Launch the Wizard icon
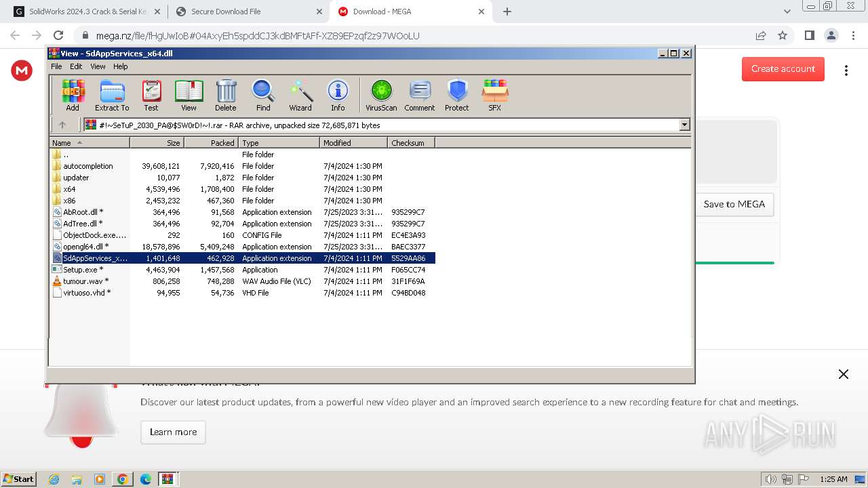Screen dimensions: 868x488 point(300,95)
